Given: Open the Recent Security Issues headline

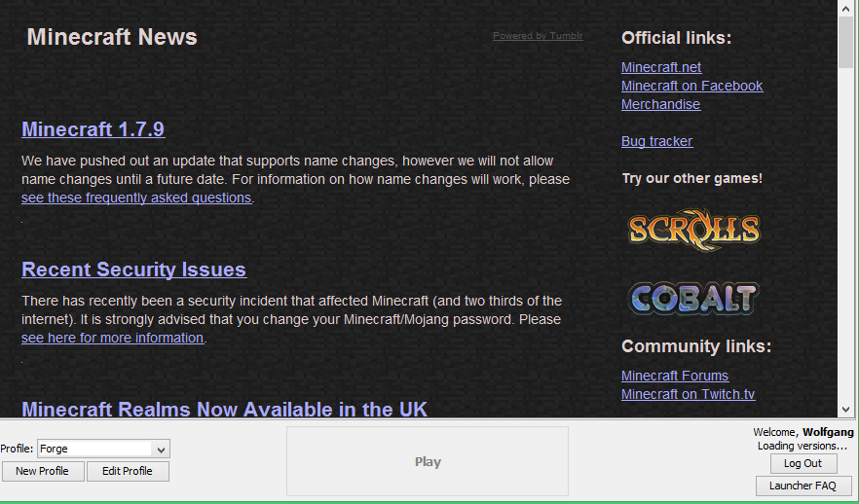Looking at the screenshot, I should pos(134,270).
